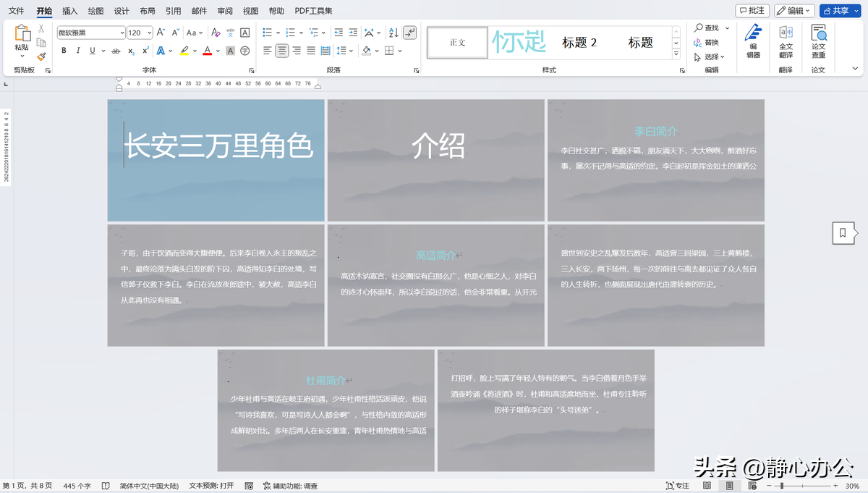The image size is (868, 493).
Task: Collapse the ribbon with the chevron
Action: pos(856,68)
